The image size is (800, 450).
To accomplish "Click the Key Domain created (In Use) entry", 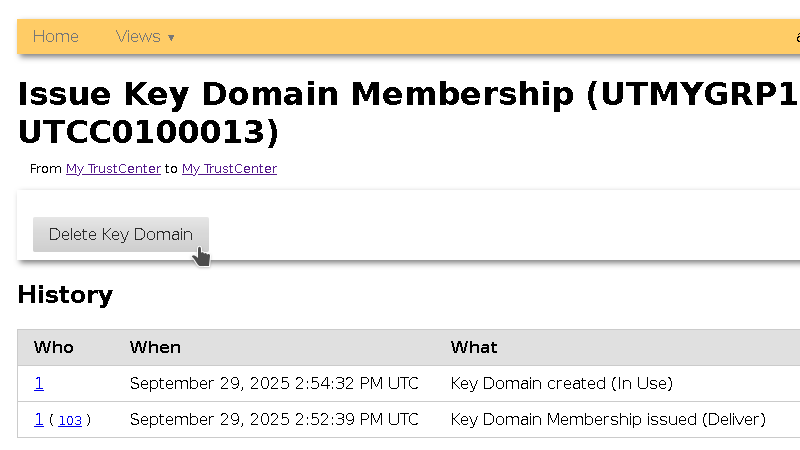I will click(x=561, y=383).
